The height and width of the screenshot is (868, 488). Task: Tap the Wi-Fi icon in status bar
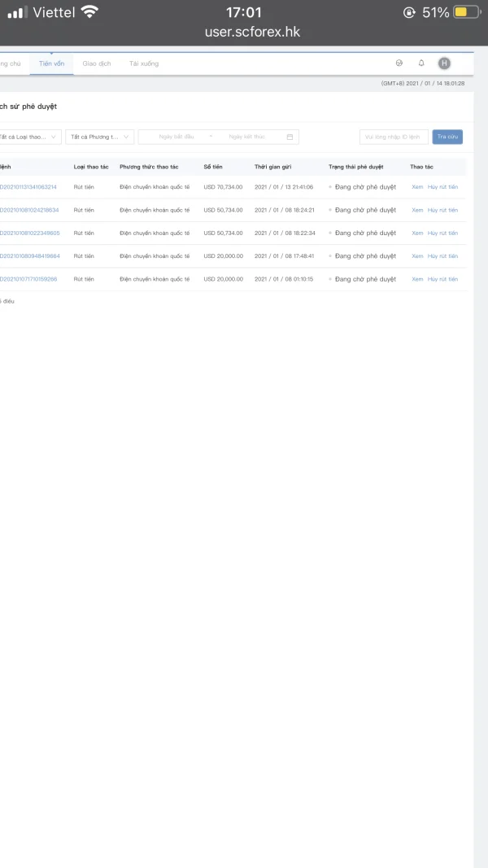coord(89,11)
